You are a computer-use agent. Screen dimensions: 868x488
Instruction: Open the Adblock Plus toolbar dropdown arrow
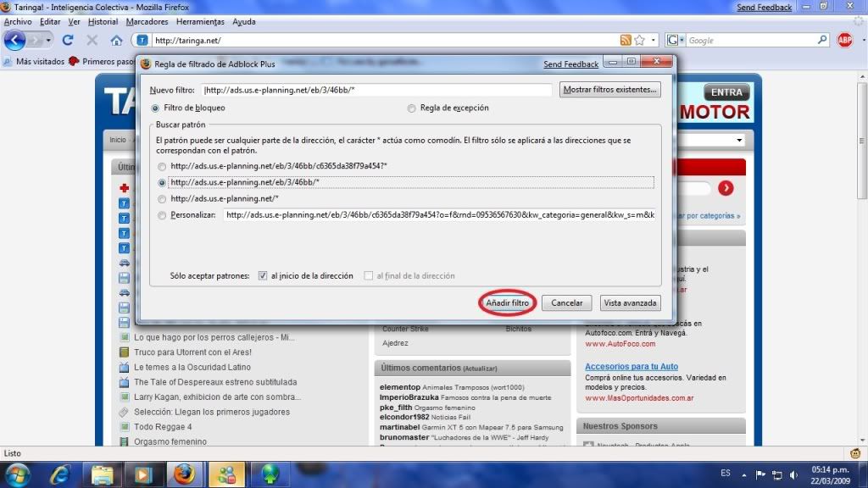coord(862,41)
